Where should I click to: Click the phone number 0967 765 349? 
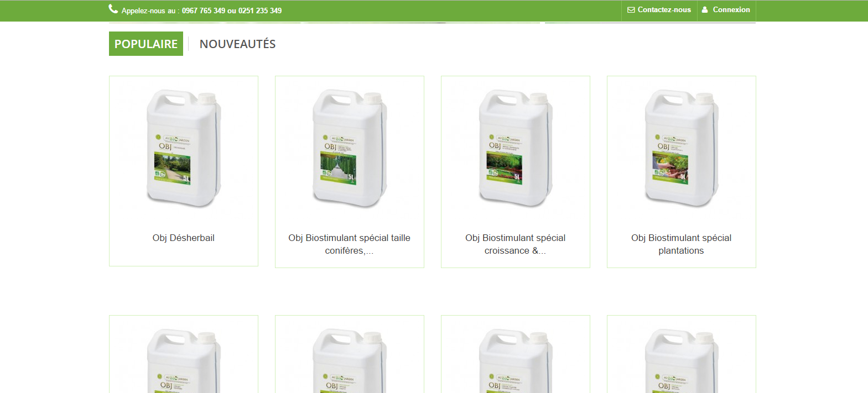pos(203,11)
